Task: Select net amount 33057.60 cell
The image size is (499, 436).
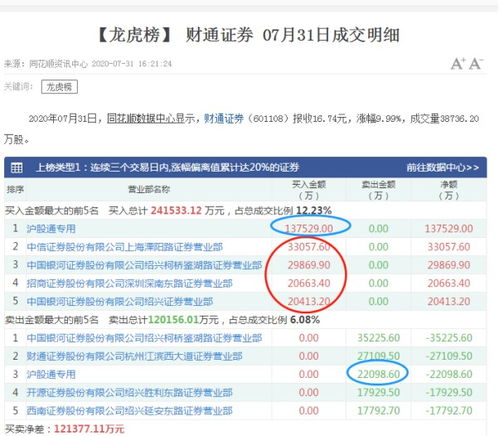Action: (x=449, y=247)
